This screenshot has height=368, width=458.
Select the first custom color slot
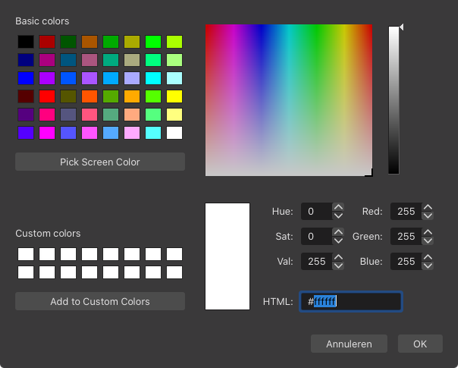coord(26,254)
